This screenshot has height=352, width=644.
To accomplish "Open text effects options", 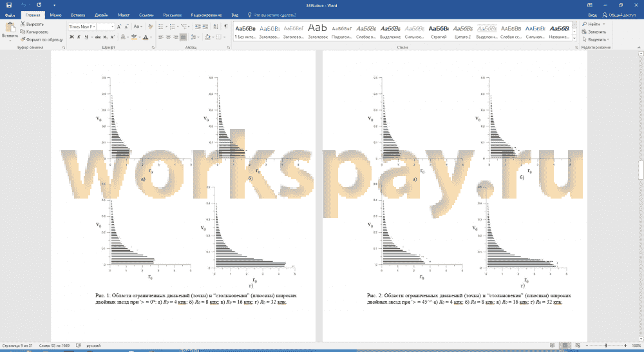I will point(123,37).
